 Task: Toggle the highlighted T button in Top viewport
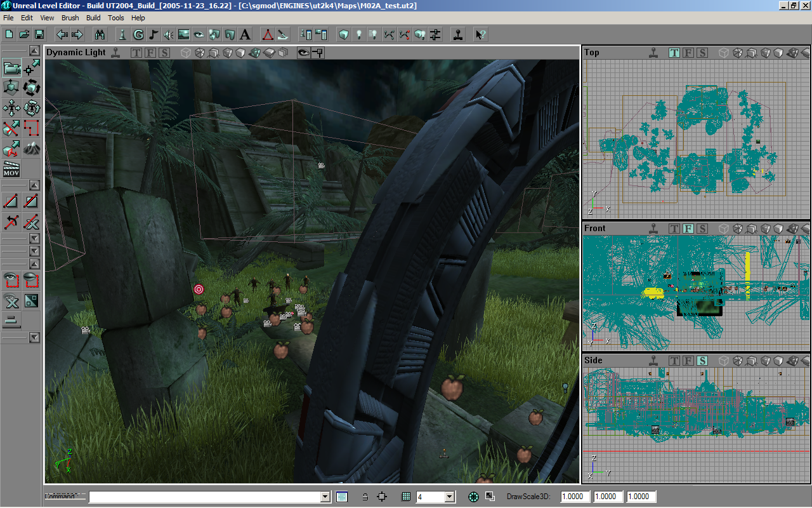point(674,53)
